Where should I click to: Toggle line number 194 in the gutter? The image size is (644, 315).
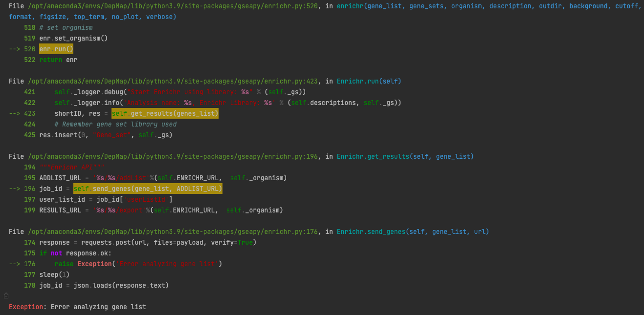(x=29, y=167)
